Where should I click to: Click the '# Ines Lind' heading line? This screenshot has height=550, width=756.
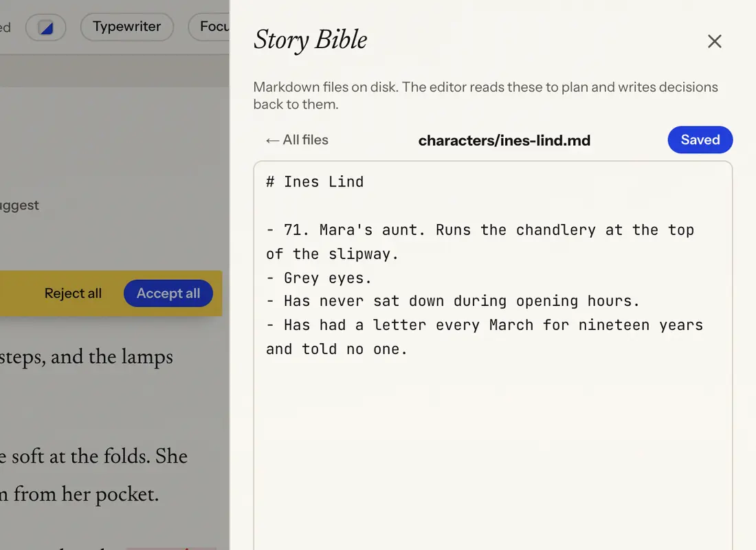[x=315, y=182]
